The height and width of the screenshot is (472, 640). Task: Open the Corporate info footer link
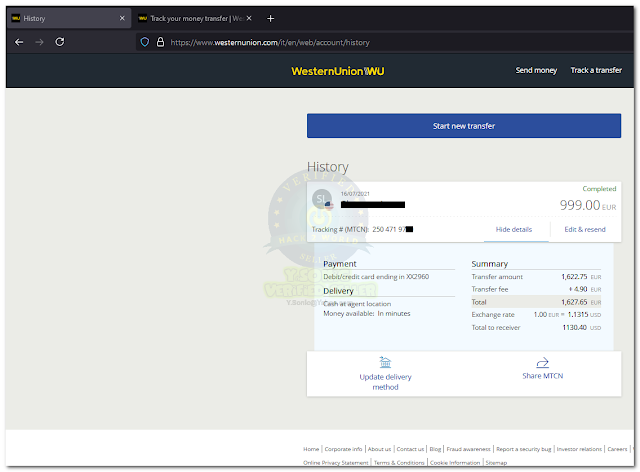pyautogui.click(x=343, y=449)
